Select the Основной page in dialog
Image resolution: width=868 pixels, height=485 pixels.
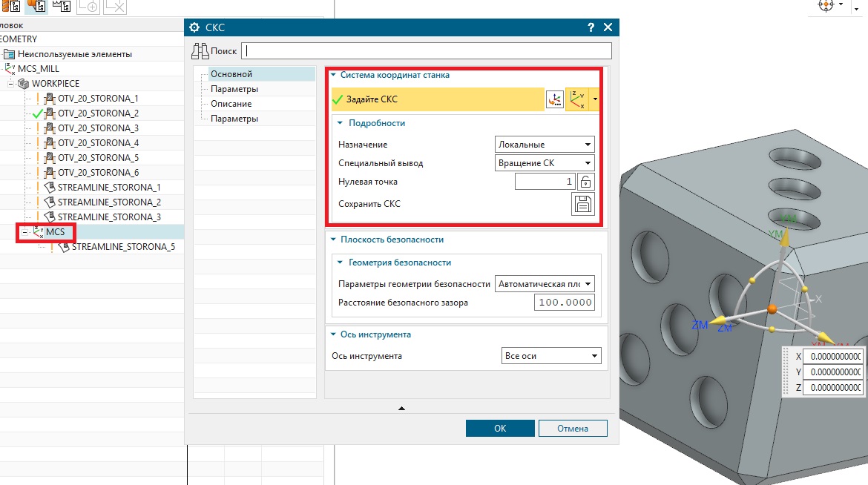pyautogui.click(x=231, y=74)
